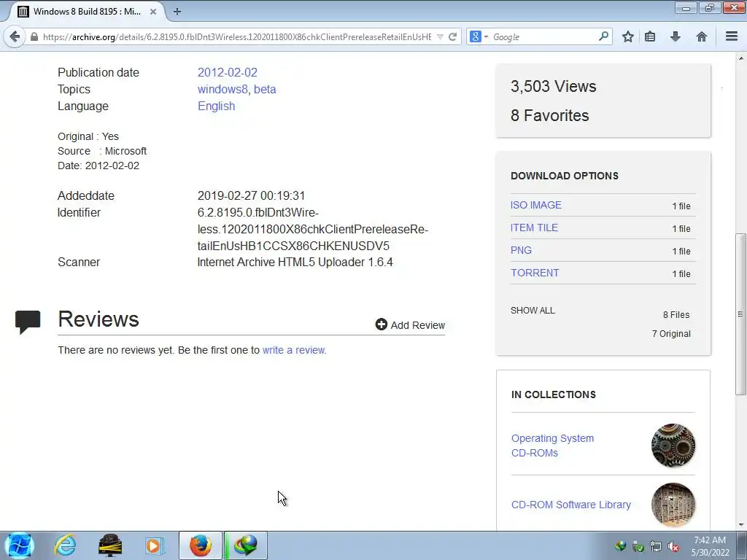Download the TORRENT option

pyautogui.click(x=535, y=273)
